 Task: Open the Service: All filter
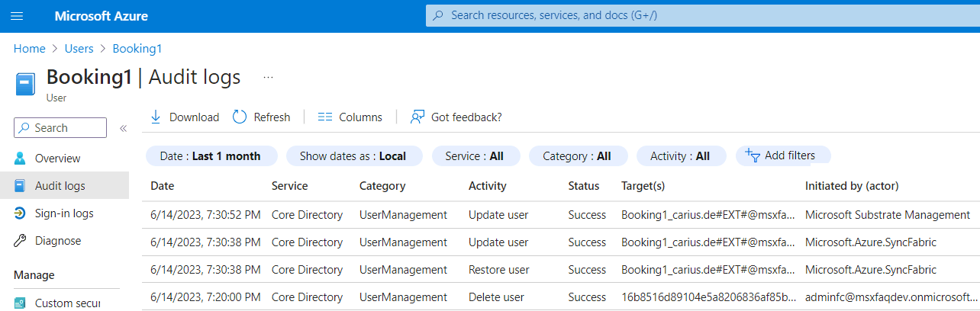point(475,155)
